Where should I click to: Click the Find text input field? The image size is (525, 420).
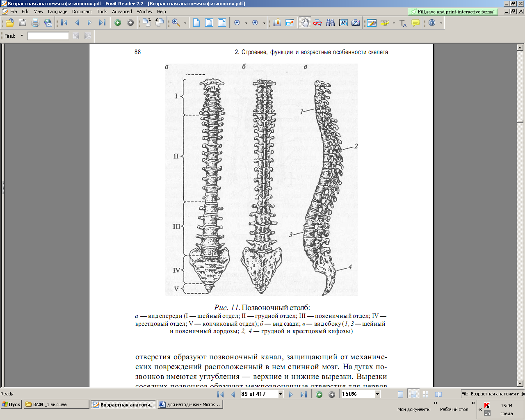tap(48, 36)
